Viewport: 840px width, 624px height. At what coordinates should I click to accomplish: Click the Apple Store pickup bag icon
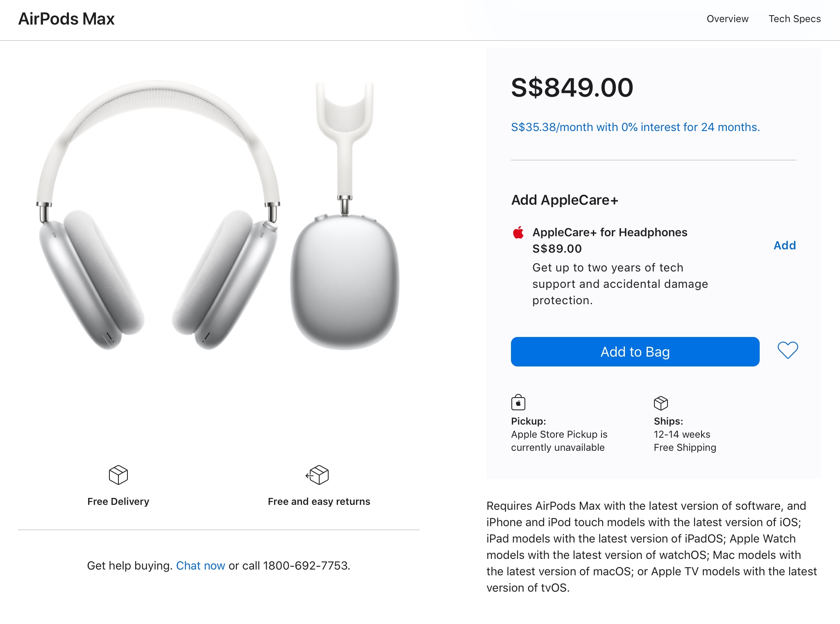(518, 402)
